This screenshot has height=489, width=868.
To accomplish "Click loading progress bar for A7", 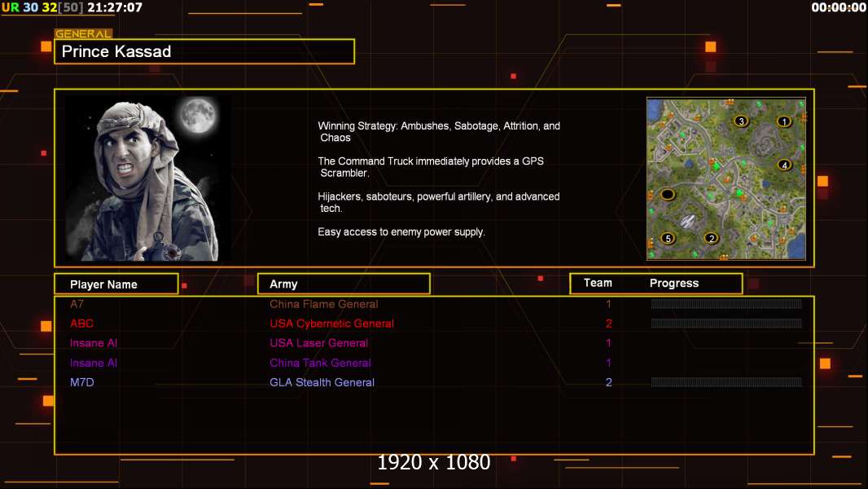I will [x=726, y=303].
